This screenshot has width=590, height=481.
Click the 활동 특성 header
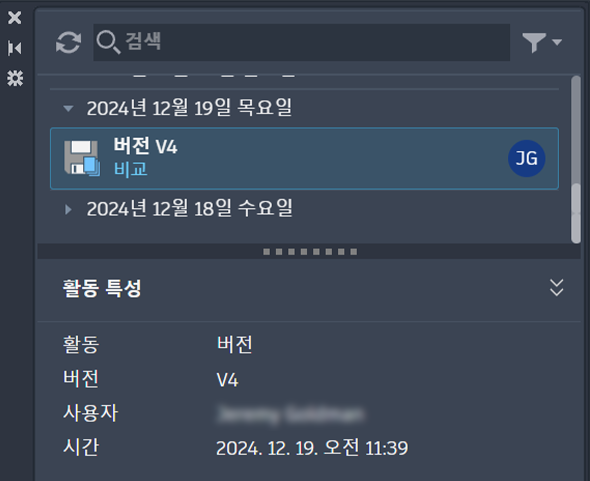[x=102, y=288]
